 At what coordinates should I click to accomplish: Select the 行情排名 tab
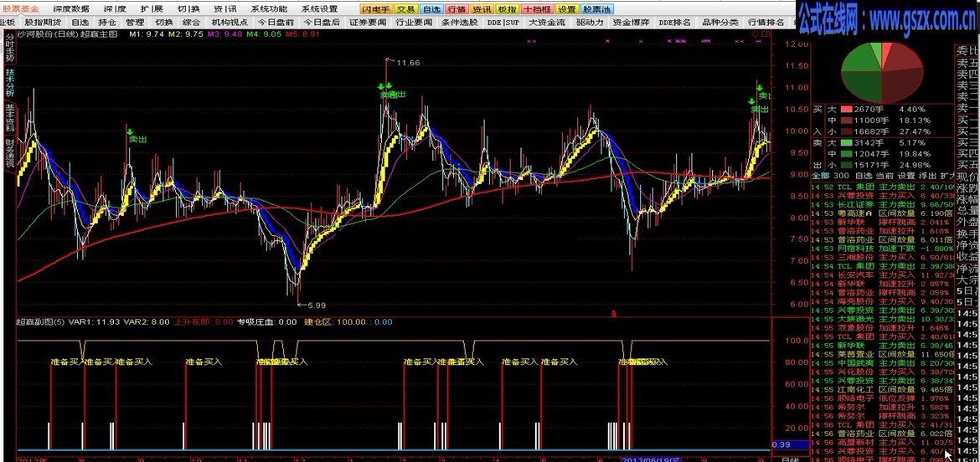(766, 23)
